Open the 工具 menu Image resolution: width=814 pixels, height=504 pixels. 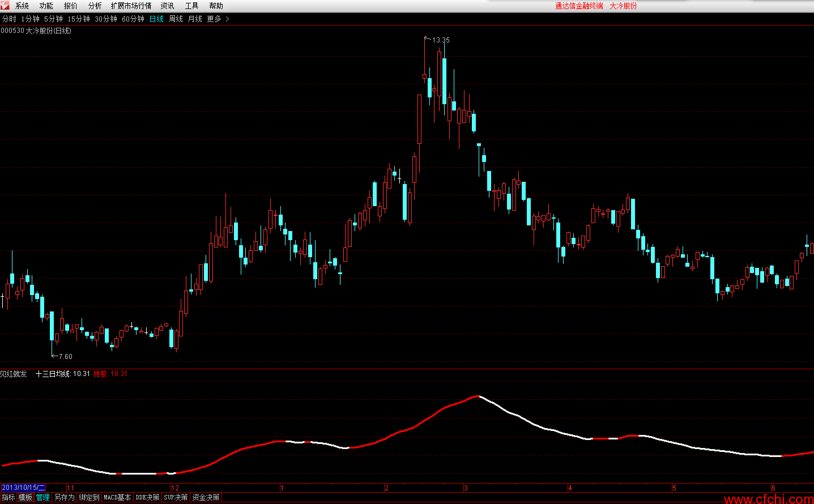click(x=192, y=6)
